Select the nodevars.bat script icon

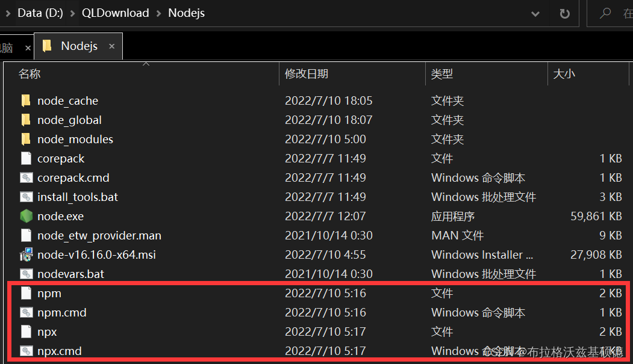25,274
